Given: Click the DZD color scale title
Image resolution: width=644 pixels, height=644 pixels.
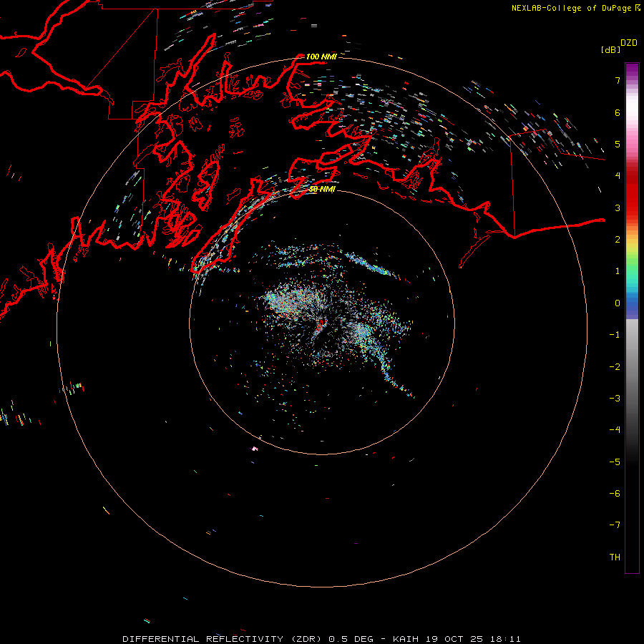Looking at the screenshot, I should pyautogui.click(x=629, y=43).
